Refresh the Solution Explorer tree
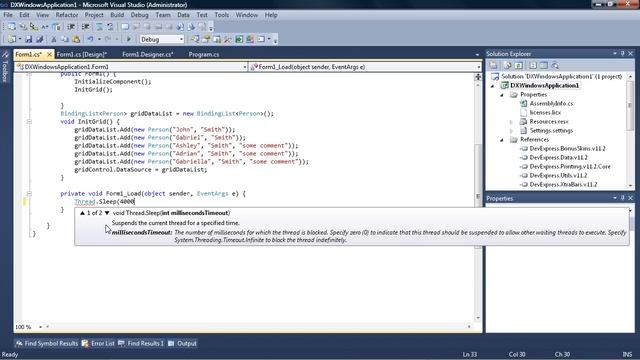This screenshot has height=360, width=640. [518, 65]
